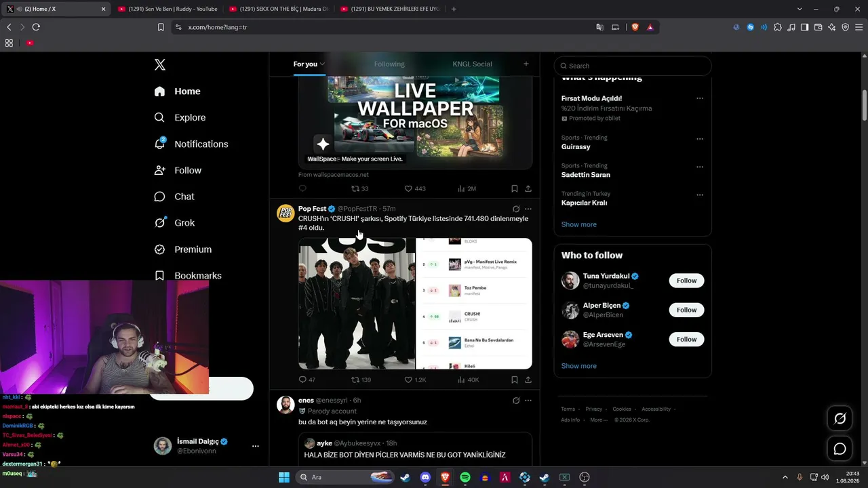
Task: Open Chat from the X sidebar
Action: pyautogui.click(x=174, y=197)
